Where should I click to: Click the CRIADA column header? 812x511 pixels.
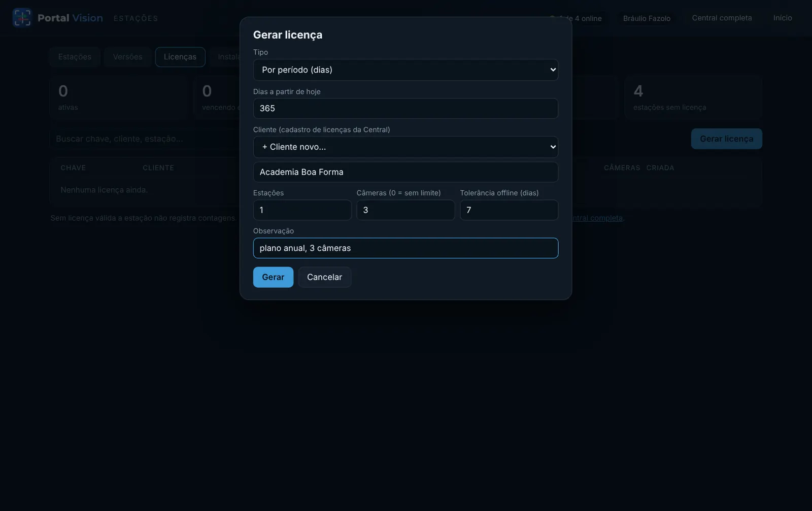(x=660, y=168)
